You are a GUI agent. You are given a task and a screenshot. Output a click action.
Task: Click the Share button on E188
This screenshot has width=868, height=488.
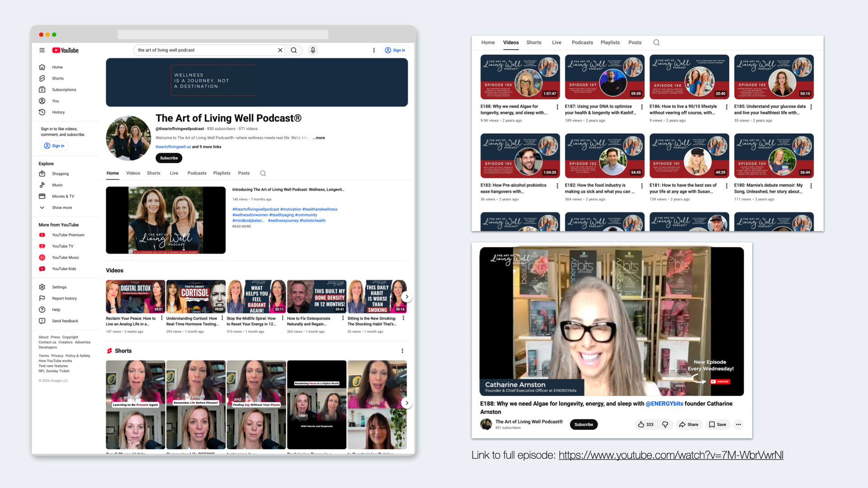click(x=689, y=425)
